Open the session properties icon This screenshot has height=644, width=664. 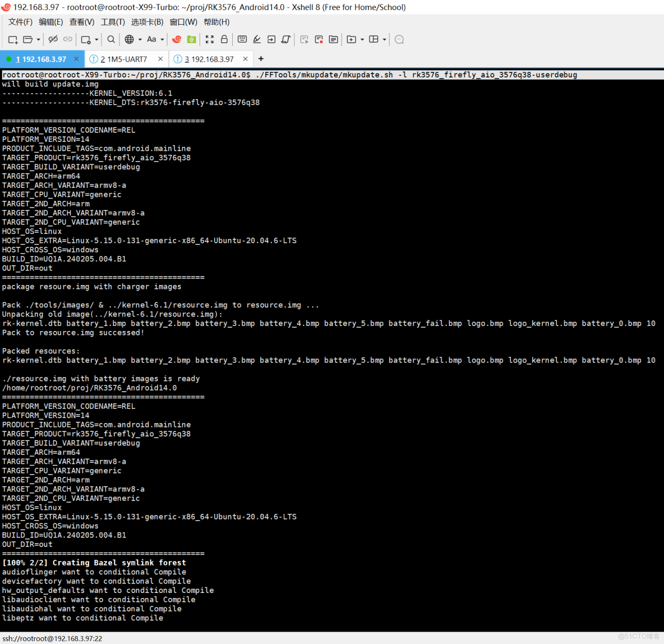[x=86, y=39]
